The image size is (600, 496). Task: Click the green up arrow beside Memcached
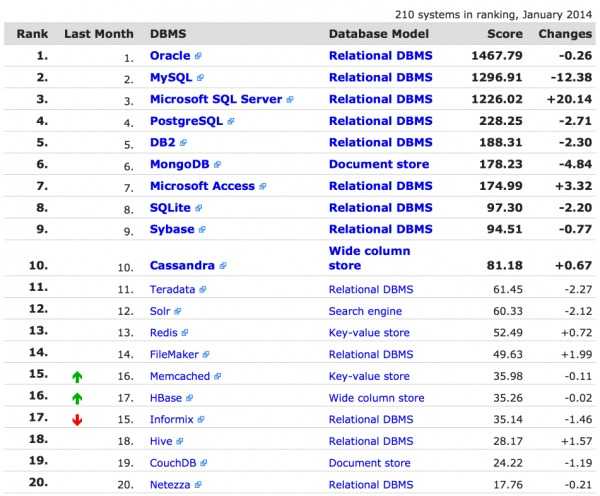[76, 376]
